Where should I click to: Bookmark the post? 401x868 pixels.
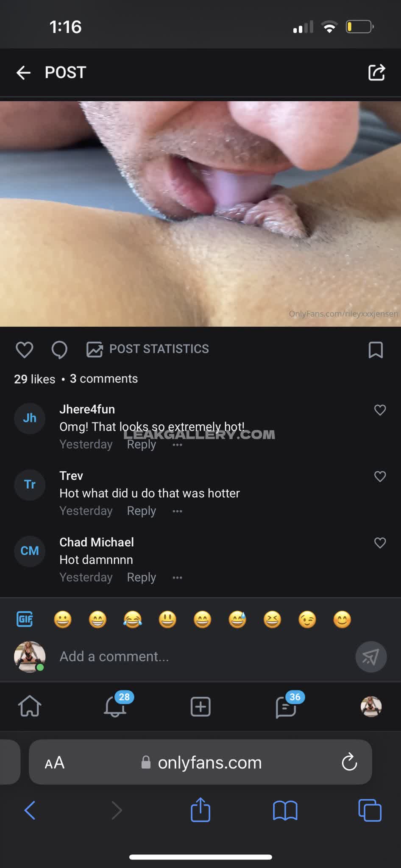point(376,350)
